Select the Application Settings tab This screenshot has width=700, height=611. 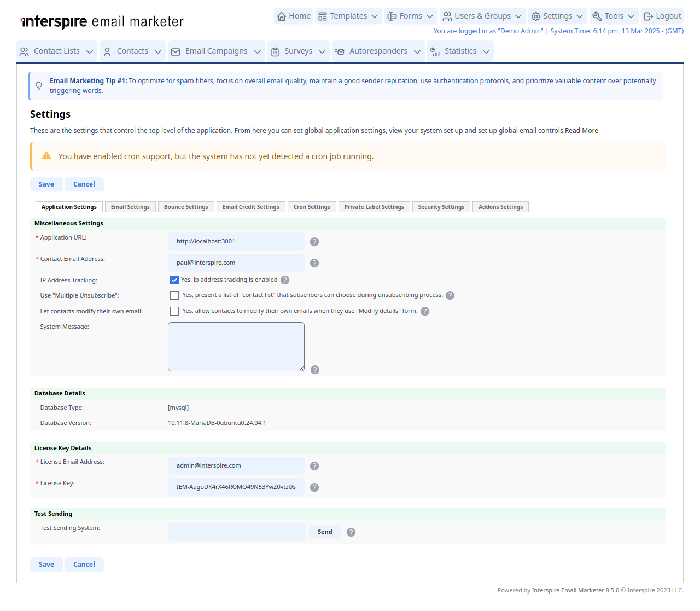click(69, 207)
